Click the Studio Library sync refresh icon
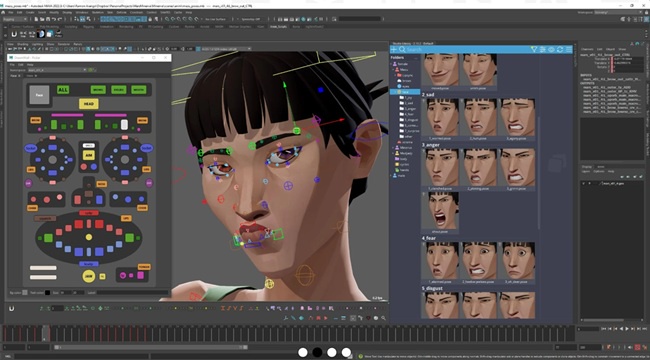Image resolution: width=650 pixels, height=360 pixels. pos(560,49)
